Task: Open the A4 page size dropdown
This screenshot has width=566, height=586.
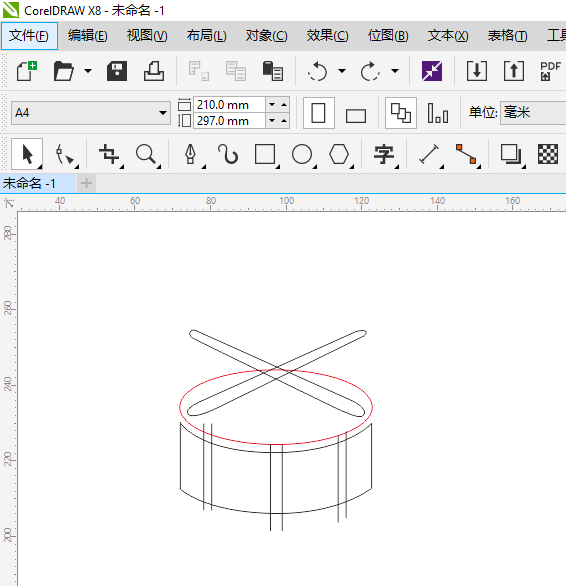Action: (x=91, y=113)
